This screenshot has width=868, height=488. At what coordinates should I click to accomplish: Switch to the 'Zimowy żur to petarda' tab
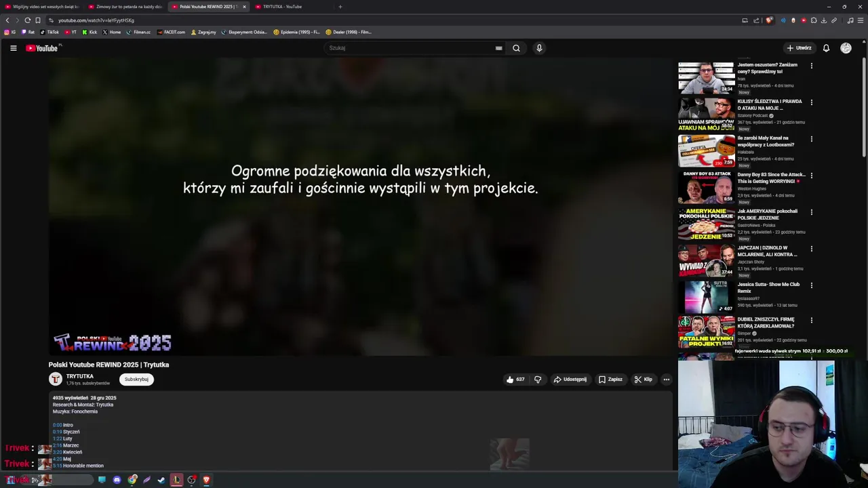[x=125, y=7]
